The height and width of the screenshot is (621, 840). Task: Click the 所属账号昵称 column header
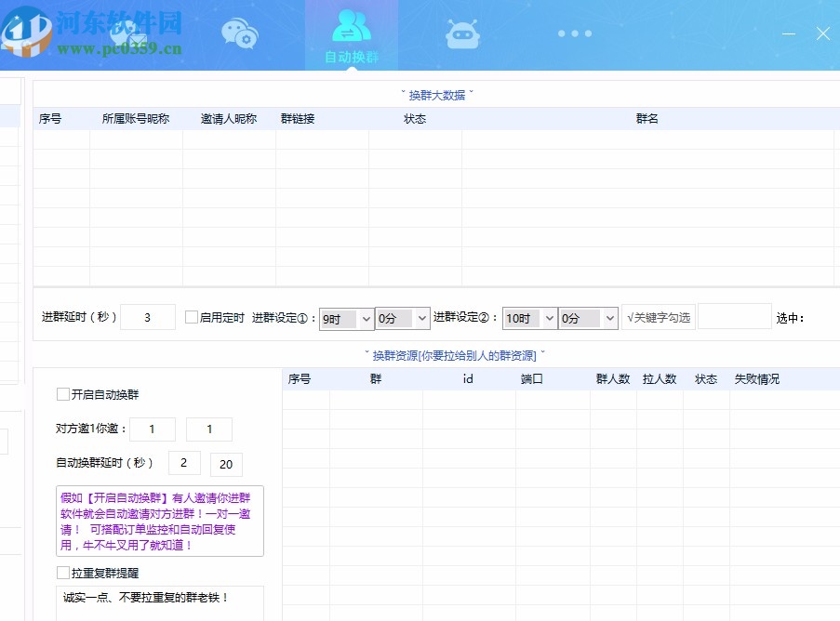click(136, 119)
